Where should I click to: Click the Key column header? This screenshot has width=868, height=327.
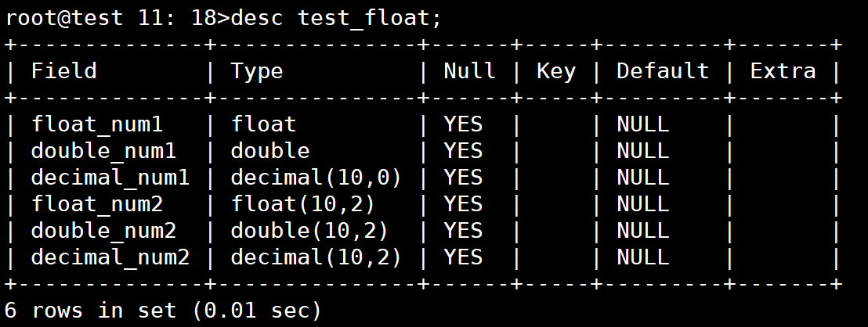555,71
